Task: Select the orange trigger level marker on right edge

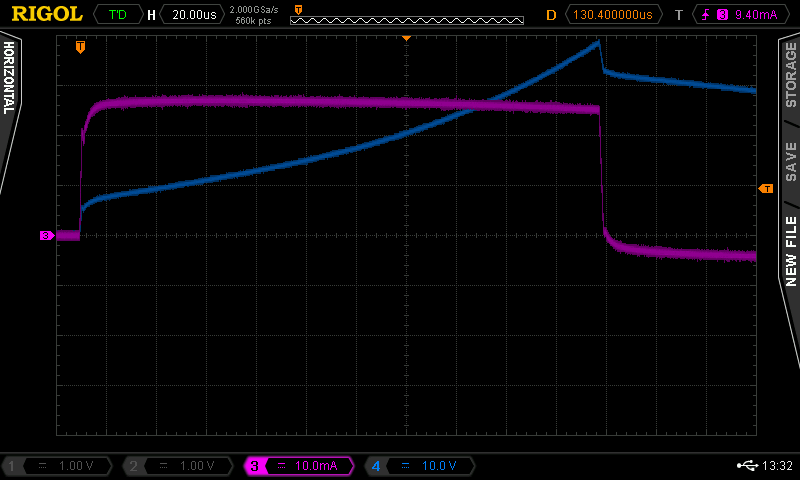Action: (x=766, y=188)
